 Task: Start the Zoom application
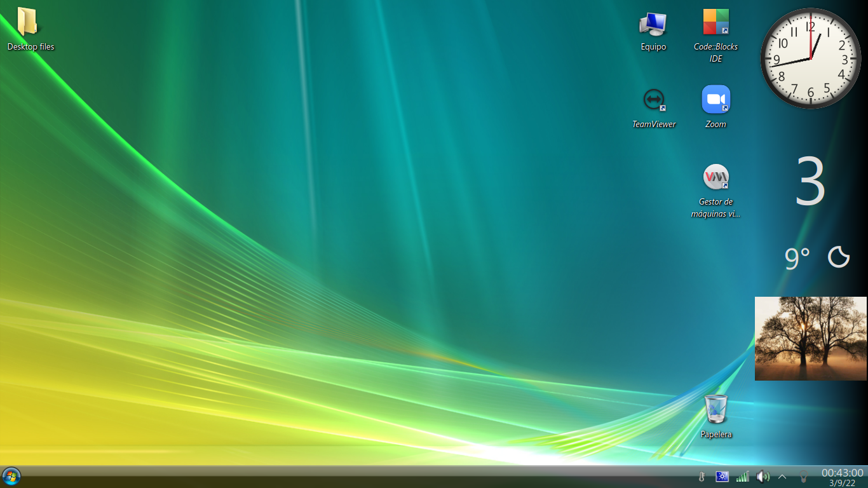(x=715, y=100)
